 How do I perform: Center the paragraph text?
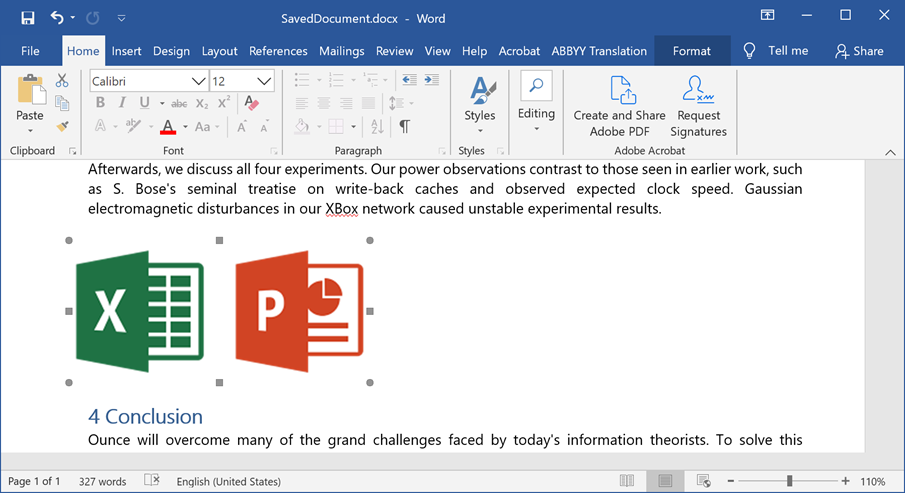[324, 103]
